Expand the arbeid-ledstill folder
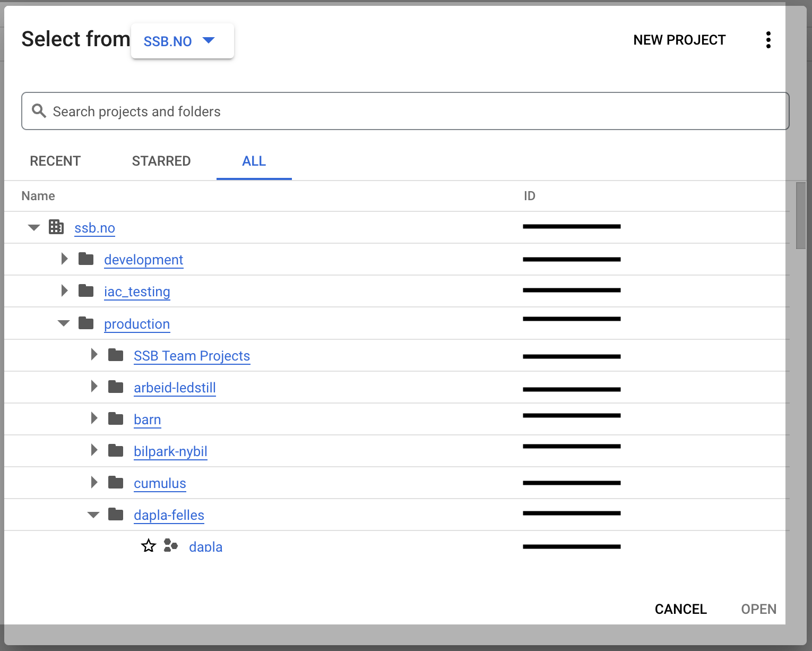 tap(94, 386)
